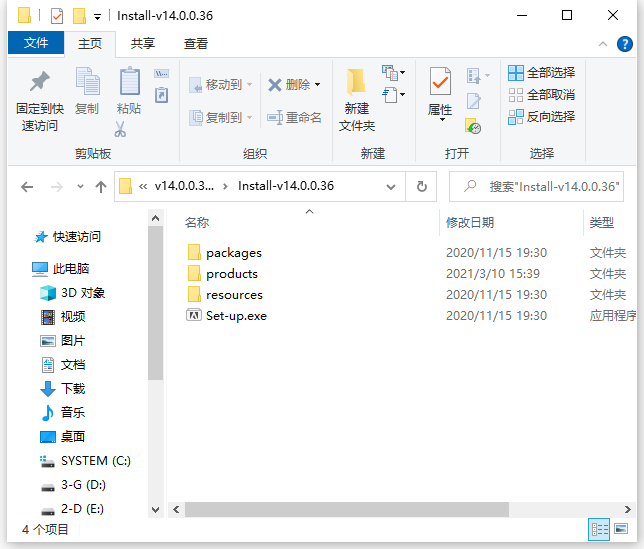Switch to Details view icon
Viewport: 644px width, 549px height.
click(x=599, y=529)
